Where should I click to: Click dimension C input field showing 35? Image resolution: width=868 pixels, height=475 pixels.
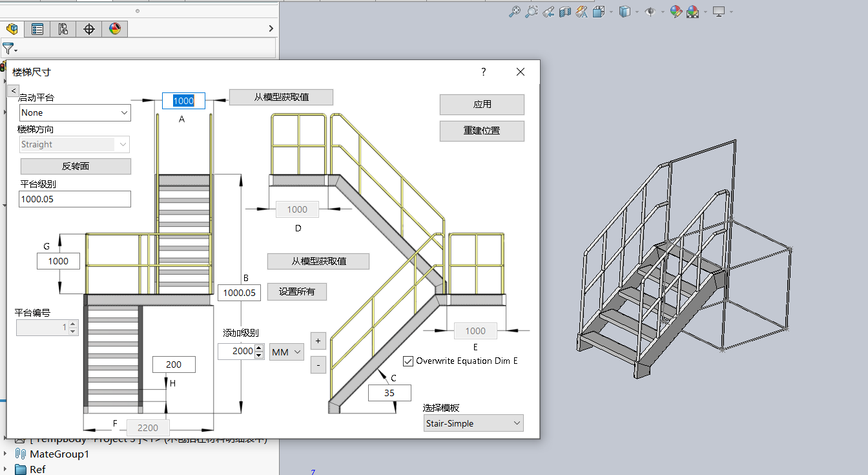coord(389,393)
